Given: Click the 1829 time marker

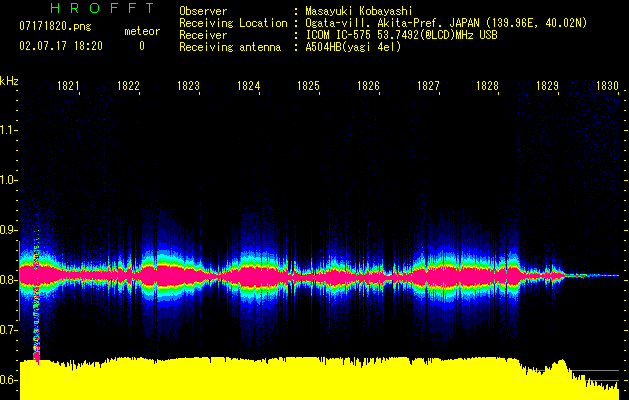Looking at the screenshot, I should 548,86.
